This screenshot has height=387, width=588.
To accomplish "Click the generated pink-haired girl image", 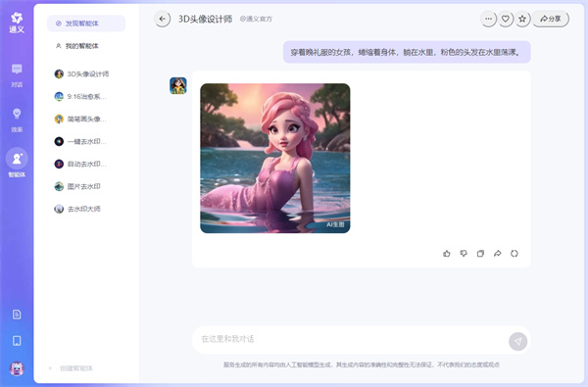I will (x=274, y=159).
